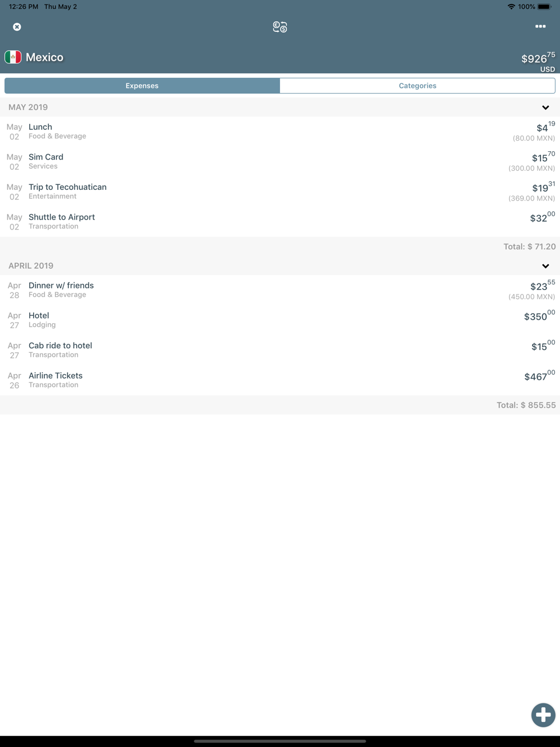
Task: Open Cab ride to hotel entry
Action: click(280, 350)
